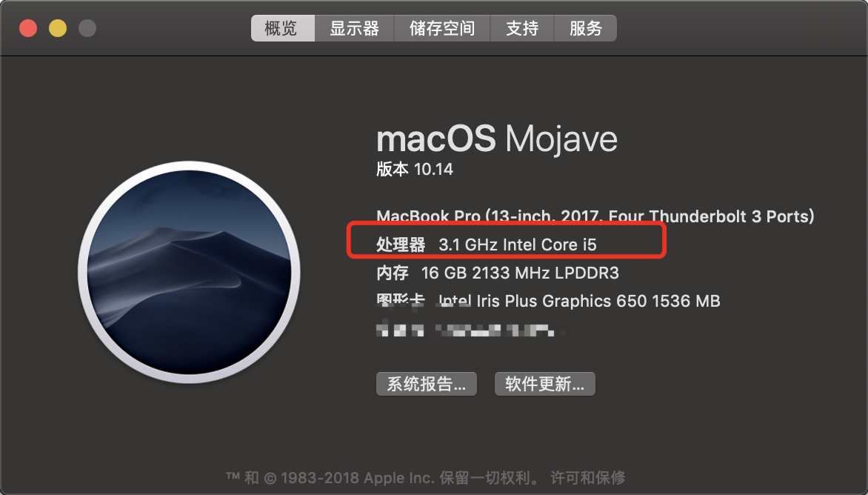Click the blurred serial number row
Screen dimensions: 868x495
tap(470, 330)
